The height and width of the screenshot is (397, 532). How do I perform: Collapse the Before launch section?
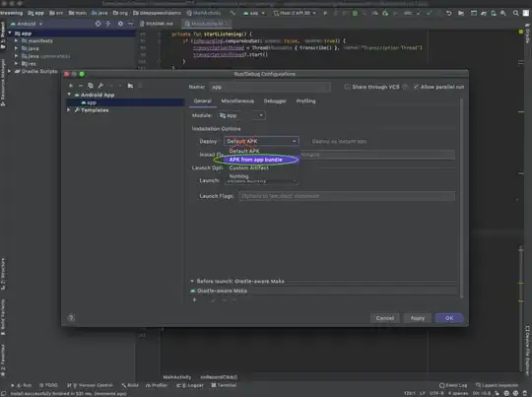click(192, 281)
